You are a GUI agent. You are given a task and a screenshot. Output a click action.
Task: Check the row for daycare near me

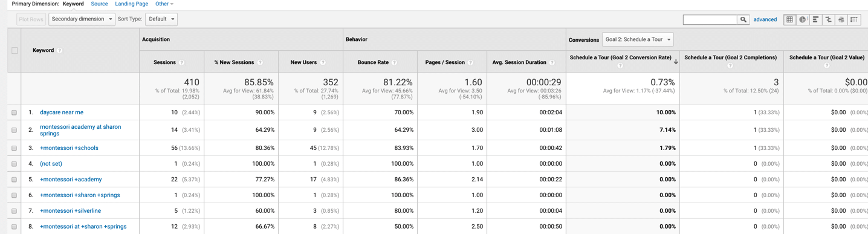(14, 112)
